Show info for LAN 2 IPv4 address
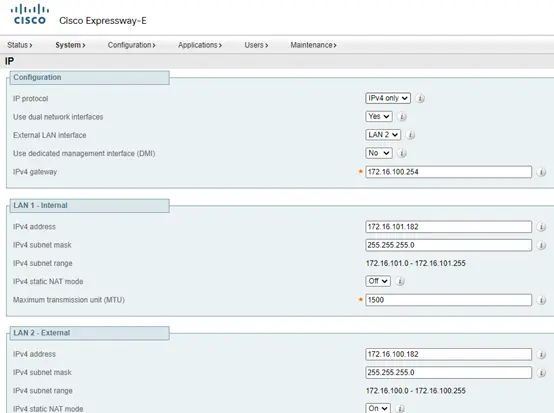Image resolution: width=554 pixels, height=413 pixels. tap(541, 354)
